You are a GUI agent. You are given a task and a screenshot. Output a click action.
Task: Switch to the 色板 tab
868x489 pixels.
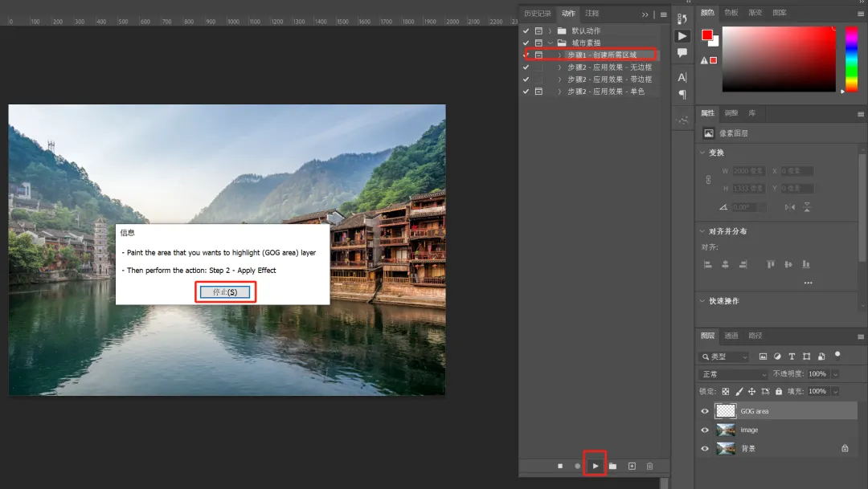click(x=731, y=13)
